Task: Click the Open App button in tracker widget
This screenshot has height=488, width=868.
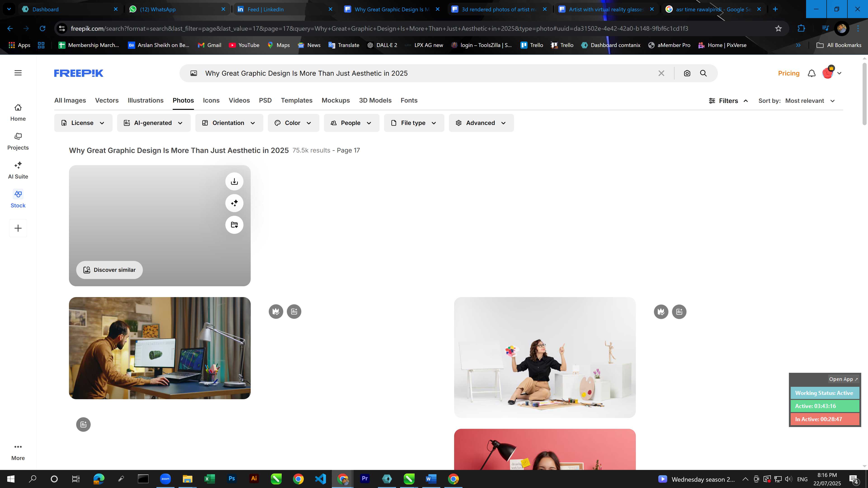Action: pyautogui.click(x=843, y=379)
